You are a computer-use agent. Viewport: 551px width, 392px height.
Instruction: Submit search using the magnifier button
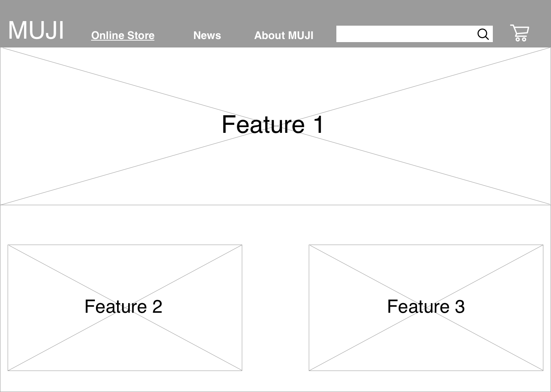[x=483, y=34]
